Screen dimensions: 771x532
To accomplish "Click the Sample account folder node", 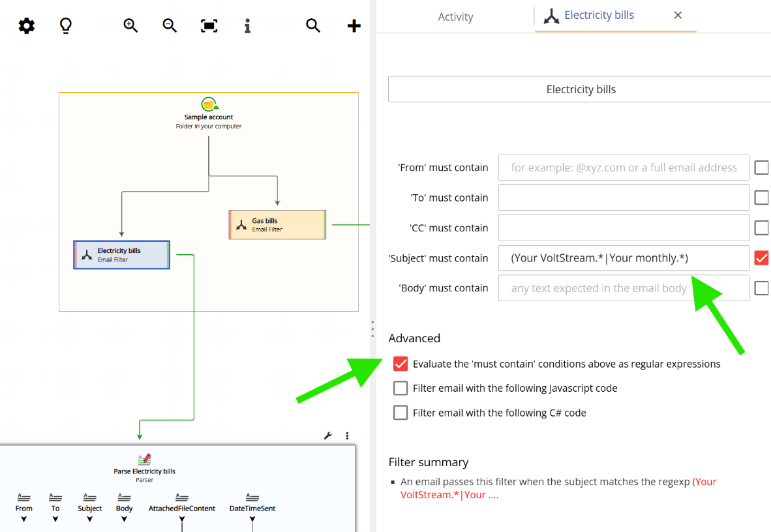I will point(209,112).
